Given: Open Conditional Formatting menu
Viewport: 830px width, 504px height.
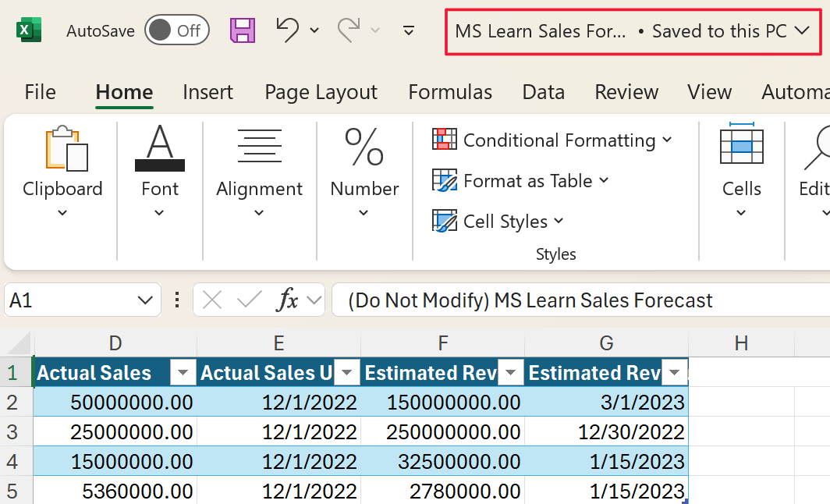Looking at the screenshot, I should [x=552, y=140].
